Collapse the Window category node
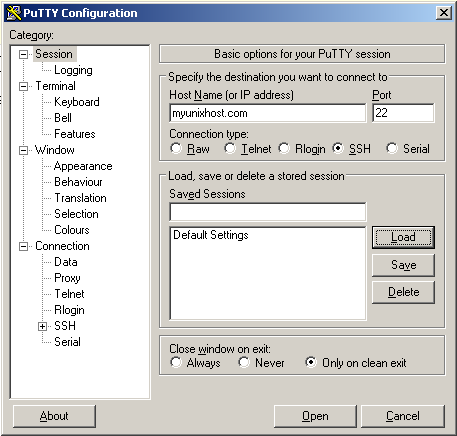The image size is (457, 436). click(23, 150)
